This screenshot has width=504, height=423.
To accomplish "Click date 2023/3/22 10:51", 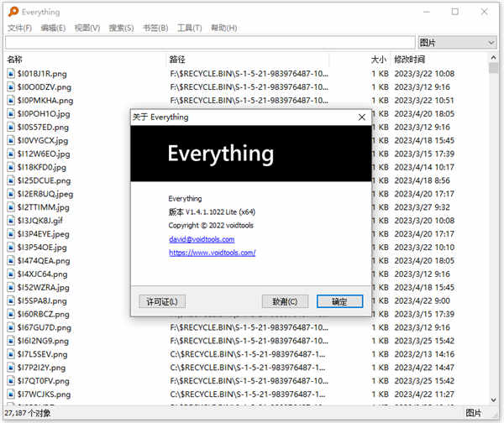I will (424, 101).
